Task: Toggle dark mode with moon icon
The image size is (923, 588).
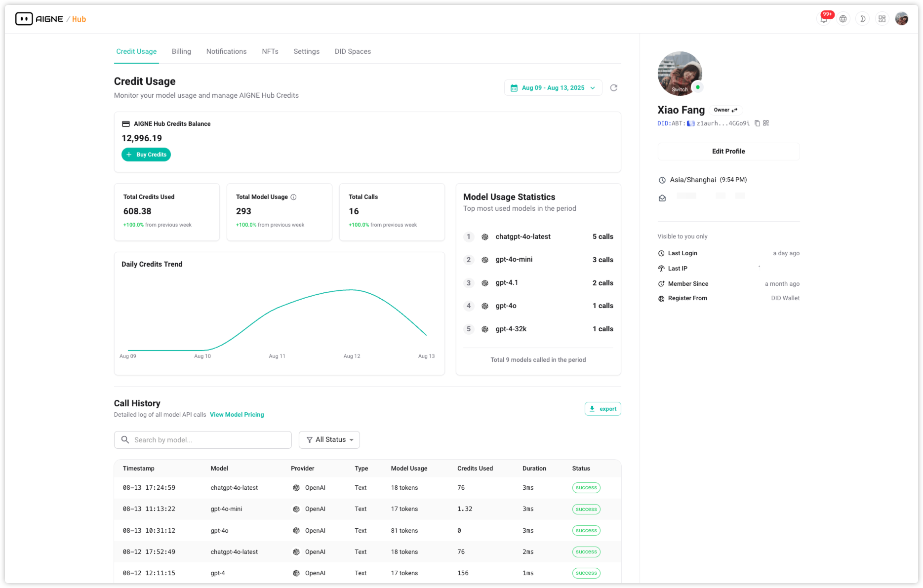Action: click(862, 19)
